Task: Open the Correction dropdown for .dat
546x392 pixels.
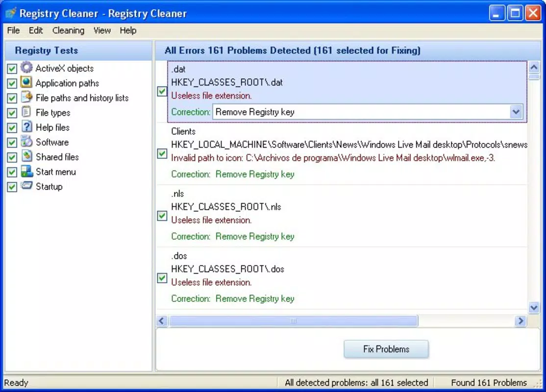Action: coord(516,112)
